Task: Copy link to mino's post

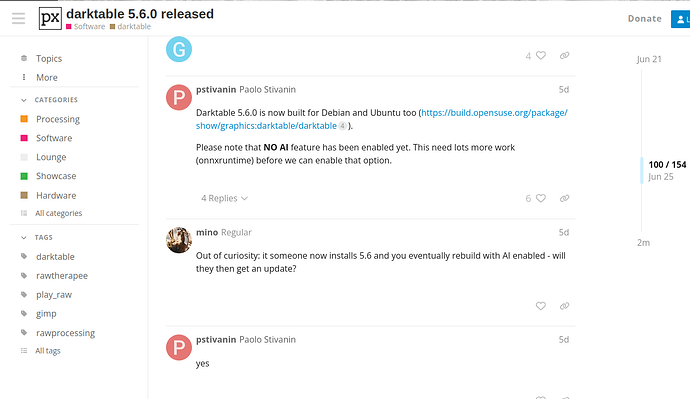Action: (x=564, y=306)
